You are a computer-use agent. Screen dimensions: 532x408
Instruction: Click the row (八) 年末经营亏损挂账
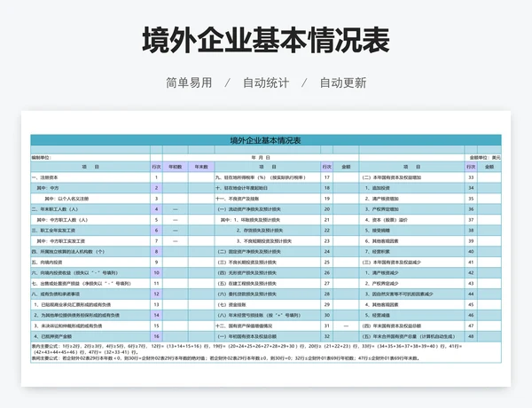tap(268, 315)
